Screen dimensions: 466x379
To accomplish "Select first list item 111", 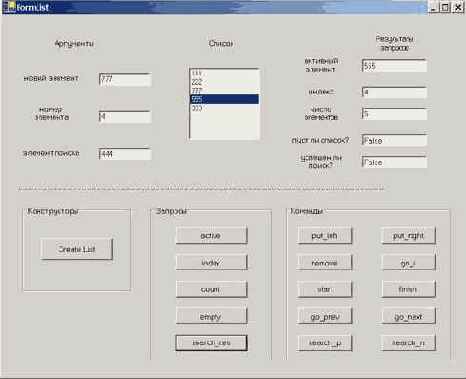I will tap(224, 73).
